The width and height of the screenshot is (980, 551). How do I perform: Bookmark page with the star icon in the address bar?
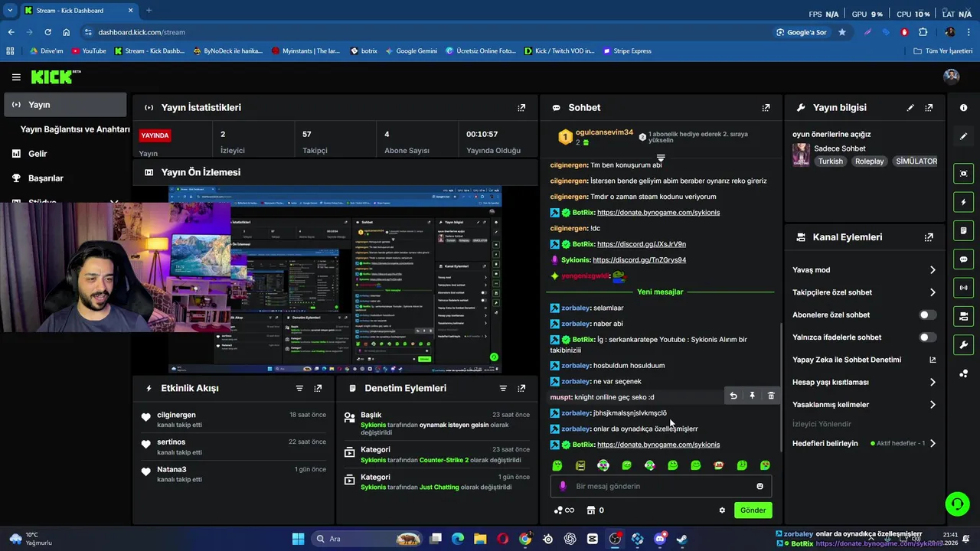tap(842, 32)
